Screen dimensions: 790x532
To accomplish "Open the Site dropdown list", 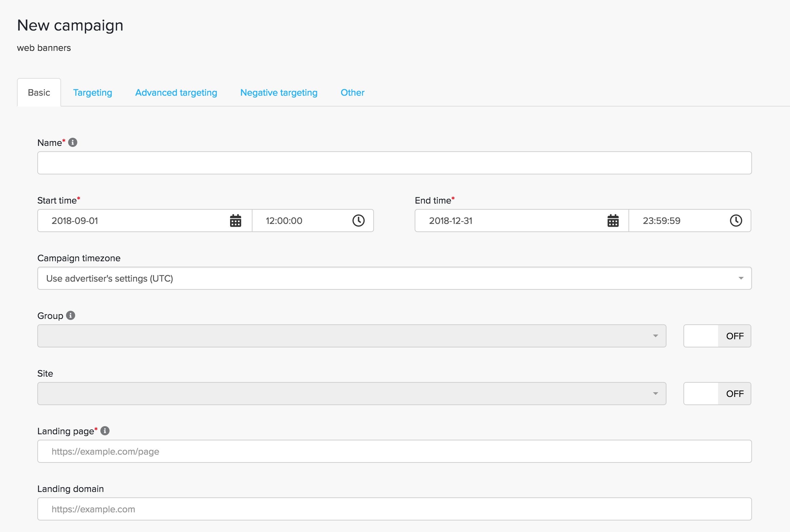I will pyautogui.click(x=352, y=394).
